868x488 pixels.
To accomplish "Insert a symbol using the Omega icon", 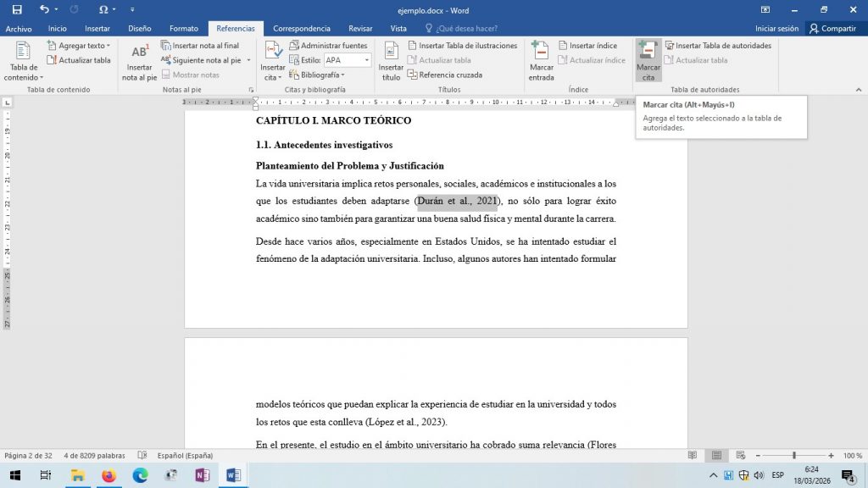I will click(103, 9).
